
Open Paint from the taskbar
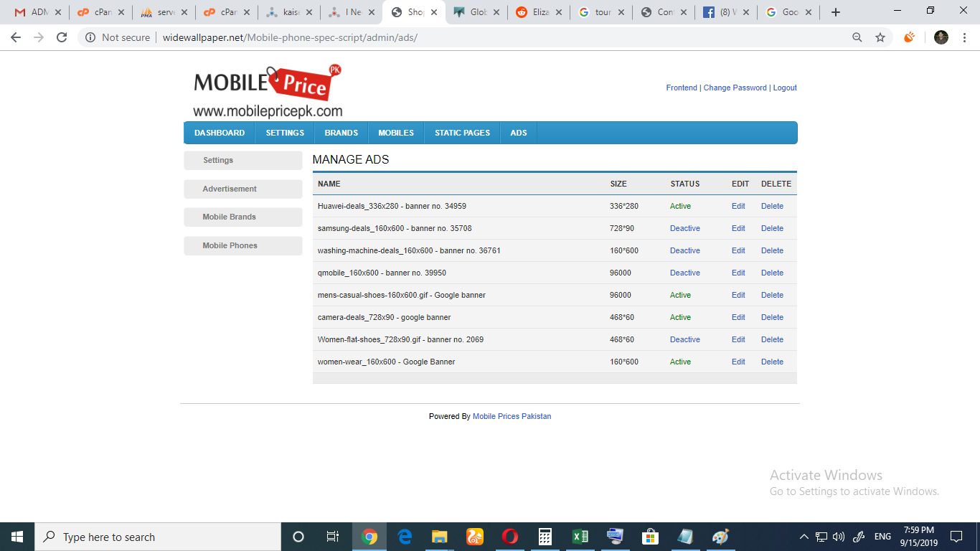(720, 537)
